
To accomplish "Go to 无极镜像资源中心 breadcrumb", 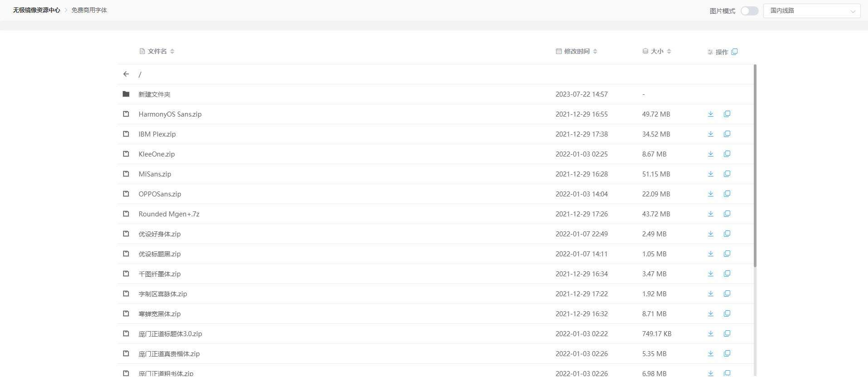I will [x=36, y=10].
